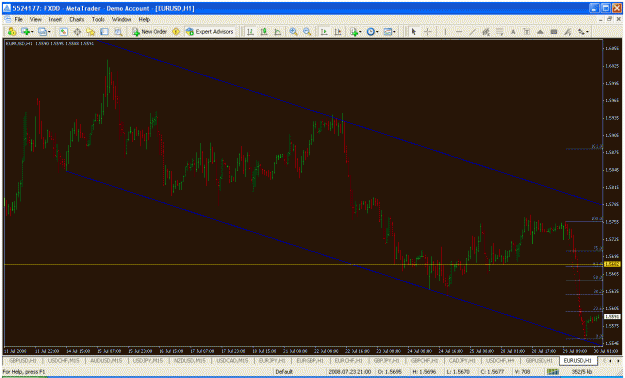
Task: Switch to the USDCAD,M15 chart tab
Action: 232,360
